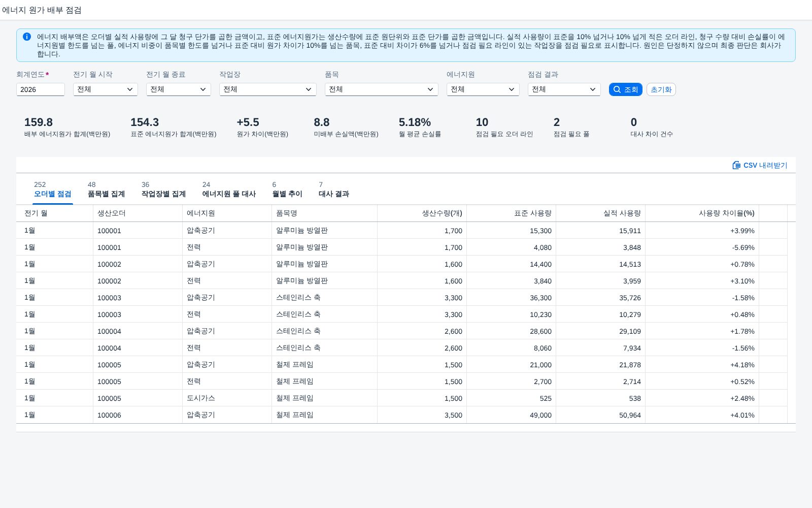Open the 월별 추이 tab
This screenshot has height=508, width=812.
(x=287, y=189)
